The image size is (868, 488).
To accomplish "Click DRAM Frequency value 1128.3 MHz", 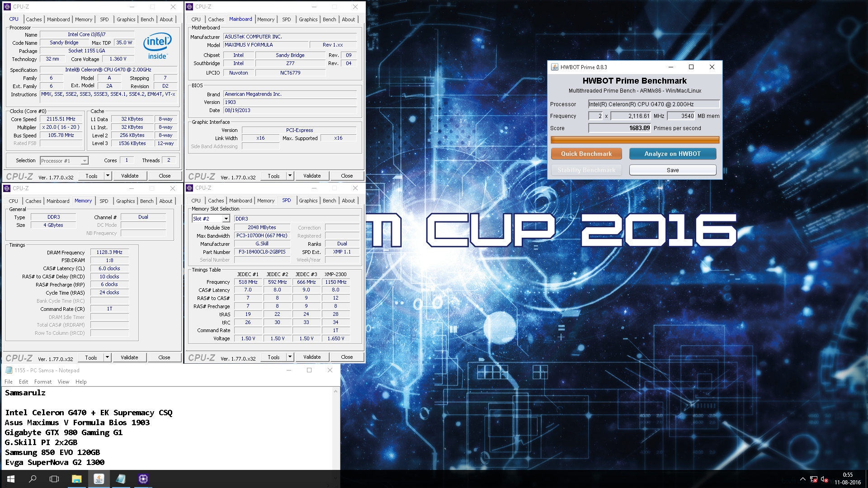I will [109, 253].
